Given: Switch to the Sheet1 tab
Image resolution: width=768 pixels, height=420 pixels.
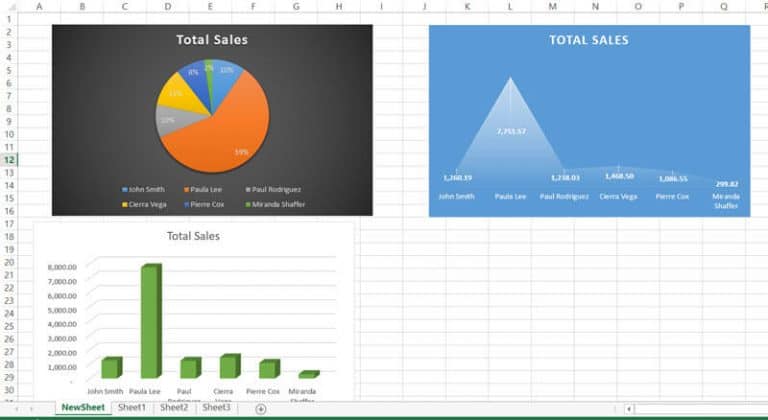Looking at the screenshot, I should 132,408.
